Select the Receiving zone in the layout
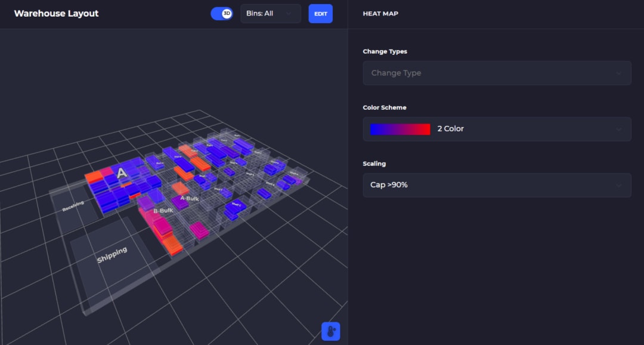The height and width of the screenshot is (345, 644). [73, 206]
